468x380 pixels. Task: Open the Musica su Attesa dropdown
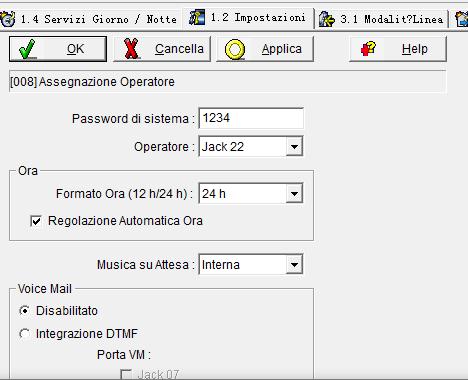294,265
